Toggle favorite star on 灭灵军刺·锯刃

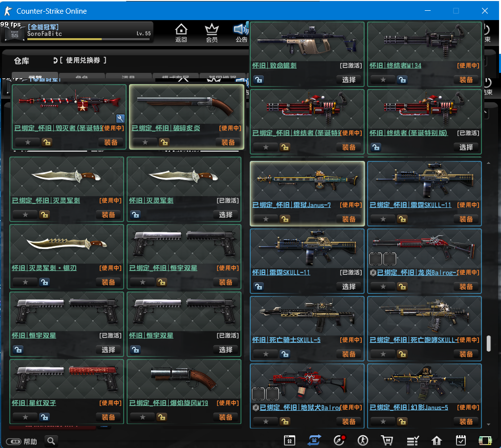click(x=25, y=282)
